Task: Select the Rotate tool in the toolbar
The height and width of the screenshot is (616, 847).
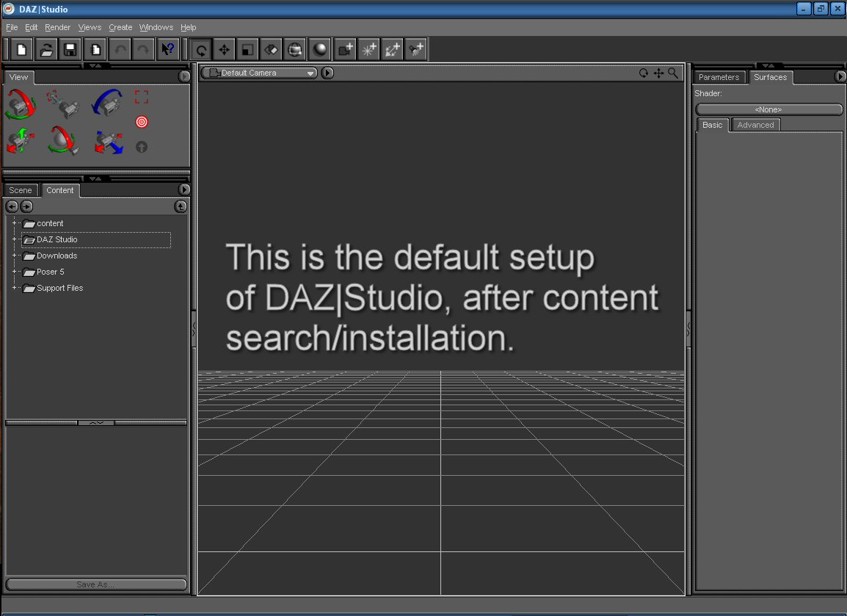Action: click(x=200, y=49)
